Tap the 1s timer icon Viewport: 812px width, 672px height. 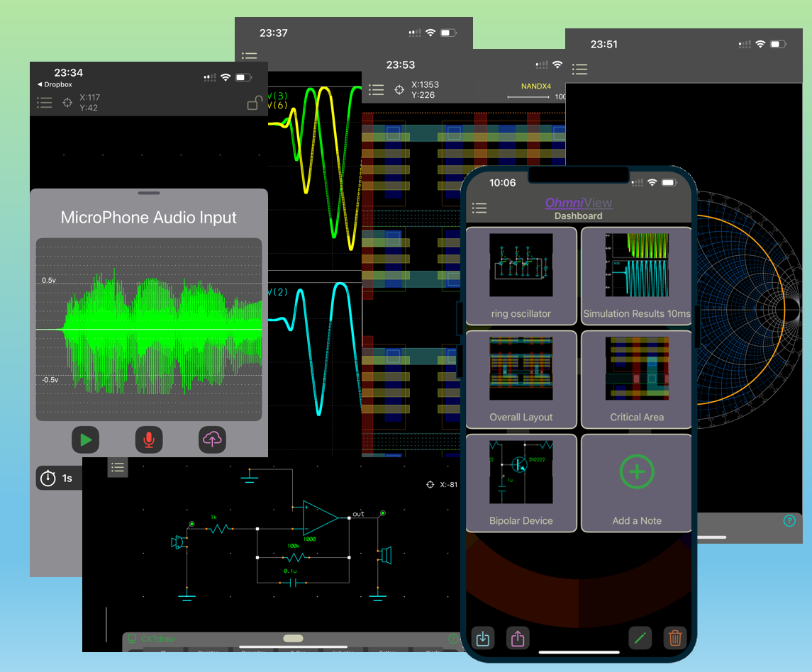point(48,478)
